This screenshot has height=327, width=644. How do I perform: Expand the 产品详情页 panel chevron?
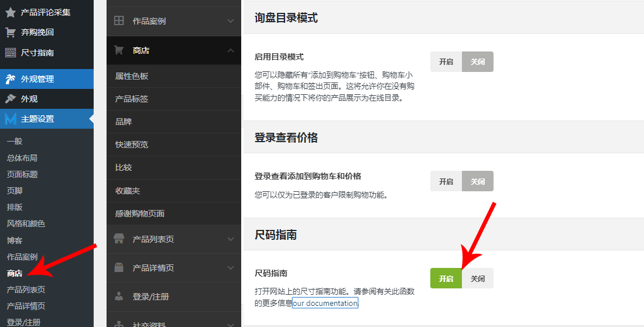point(230,268)
